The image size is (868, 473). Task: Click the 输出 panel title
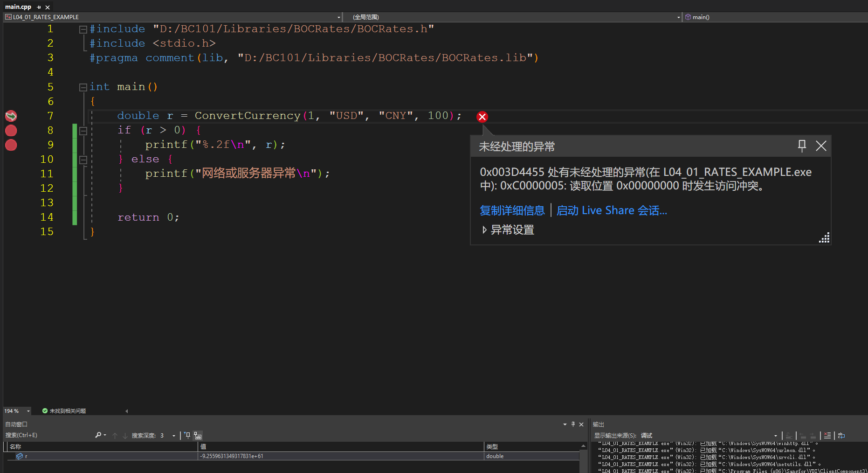coord(599,424)
